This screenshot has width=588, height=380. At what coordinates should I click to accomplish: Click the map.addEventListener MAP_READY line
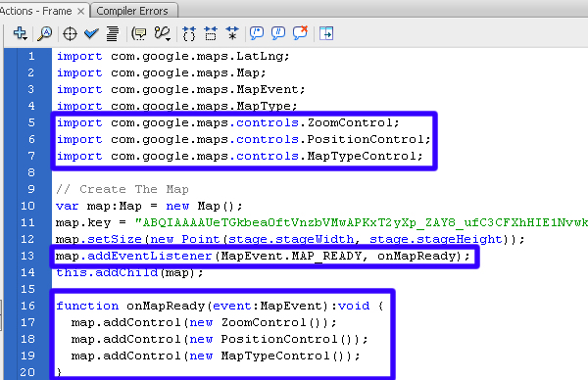pyautogui.click(x=263, y=256)
